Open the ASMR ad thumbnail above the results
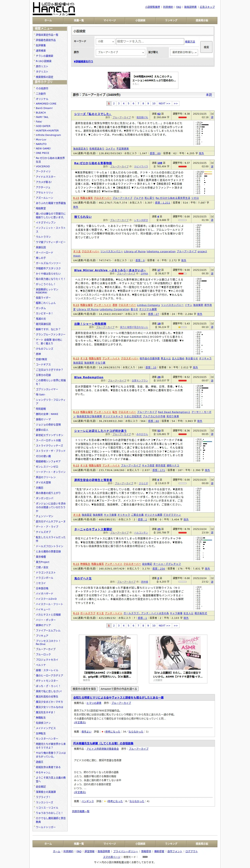 click(119, 80)
